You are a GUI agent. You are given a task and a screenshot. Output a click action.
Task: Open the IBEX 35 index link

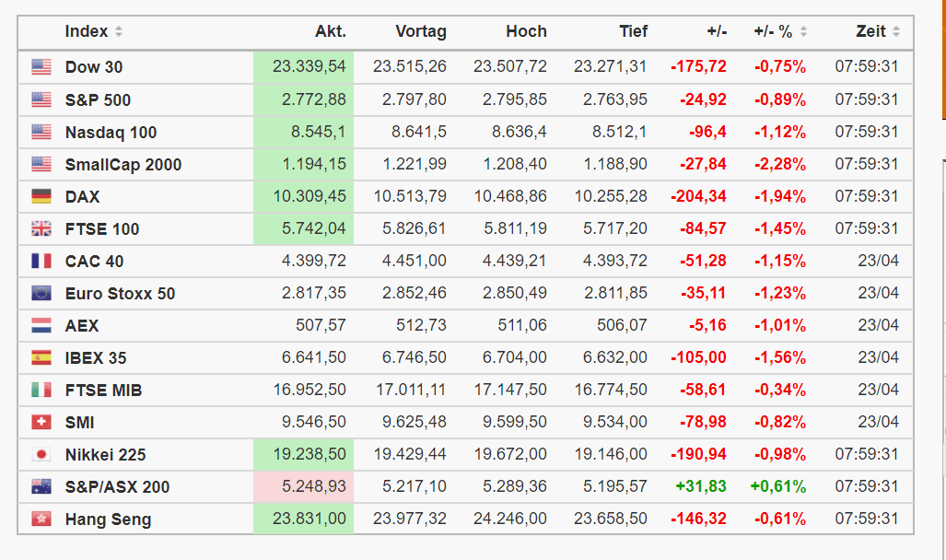[96, 358]
